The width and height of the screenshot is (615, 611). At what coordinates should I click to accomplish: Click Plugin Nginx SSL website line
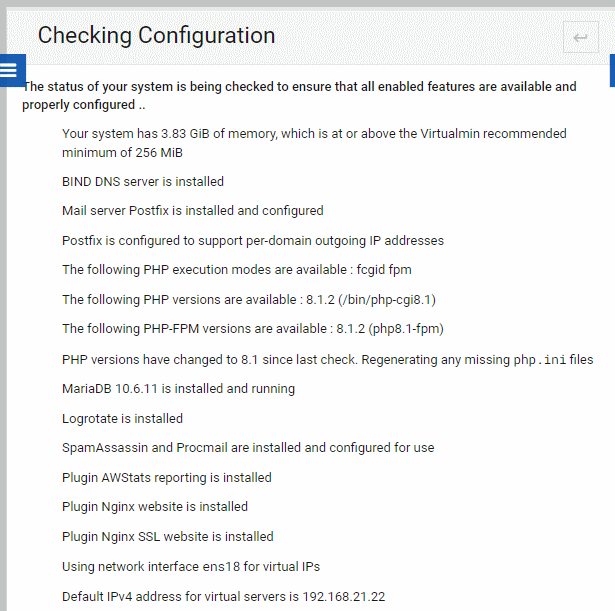[167, 536]
